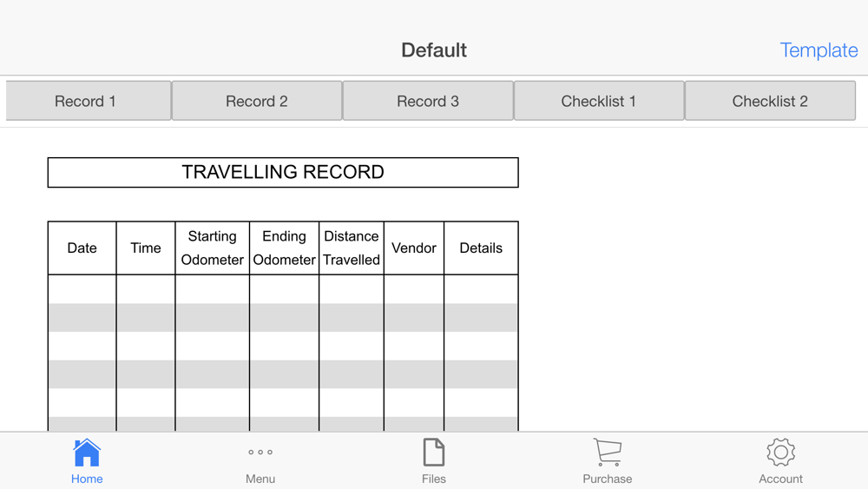The height and width of the screenshot is (489, 868).
Task: Switch to the Record 2 tab
Action: [x=257, y=101]
